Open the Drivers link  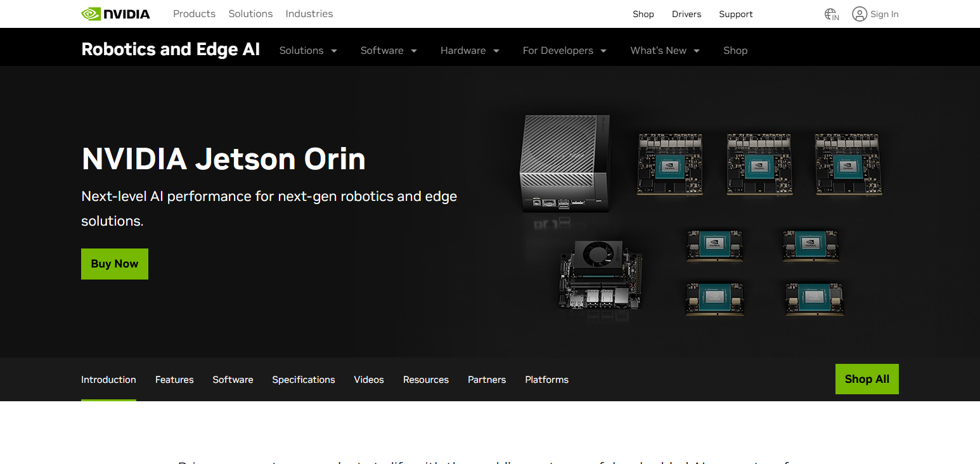[x=687, y=14]
